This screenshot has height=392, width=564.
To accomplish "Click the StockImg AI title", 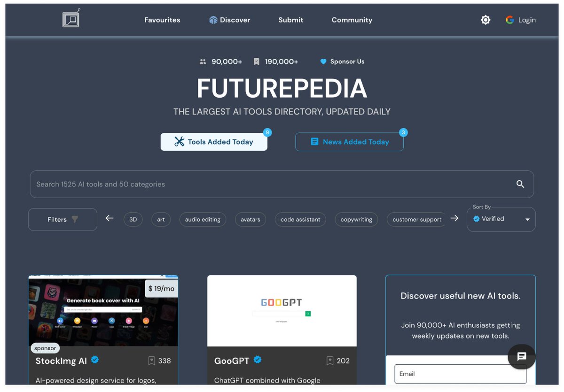I will 61,361.
